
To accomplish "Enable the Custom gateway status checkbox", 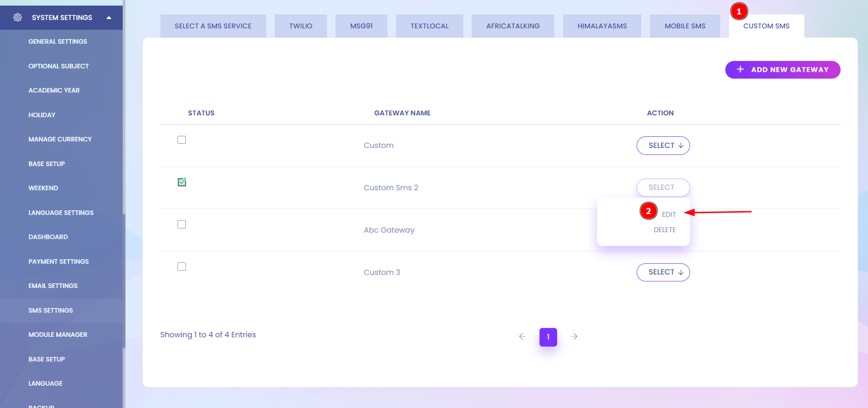I will (182, 140).
